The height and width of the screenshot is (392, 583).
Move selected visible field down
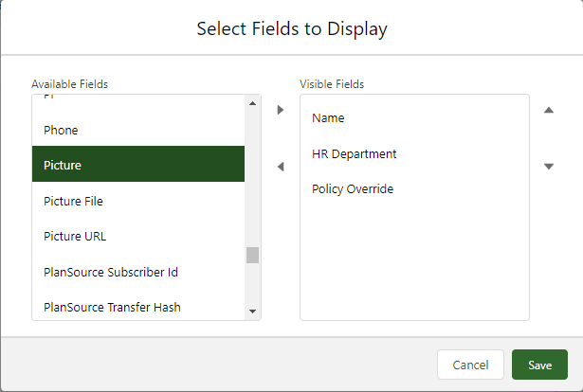pyautogui.click(x=548, y=167)
